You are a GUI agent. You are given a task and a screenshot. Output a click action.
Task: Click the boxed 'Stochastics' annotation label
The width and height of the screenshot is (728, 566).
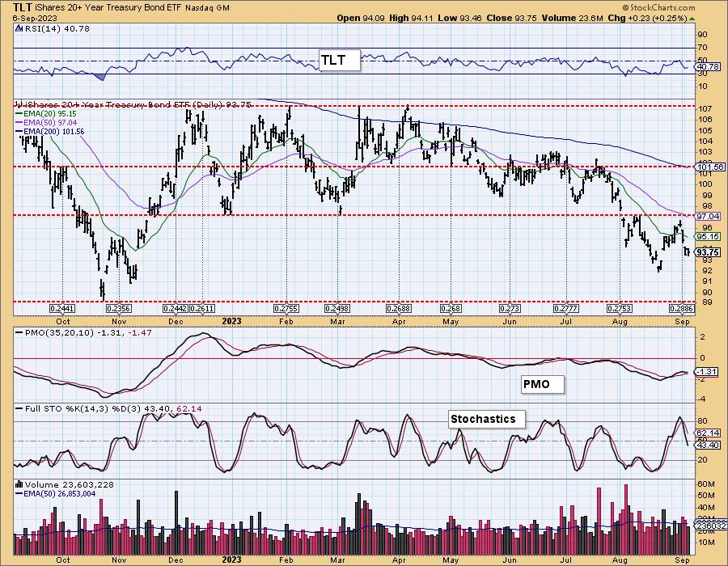[487, 420]
